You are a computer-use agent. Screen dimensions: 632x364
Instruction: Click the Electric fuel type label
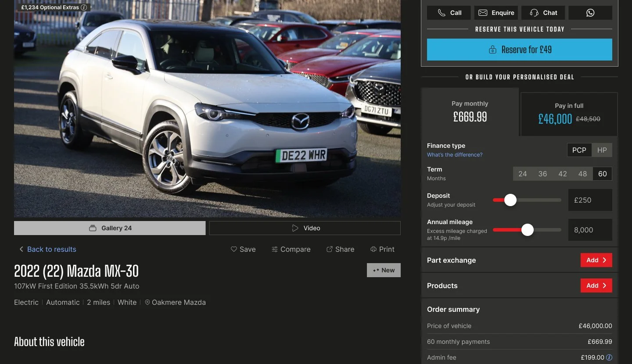(x=26, y=302)
